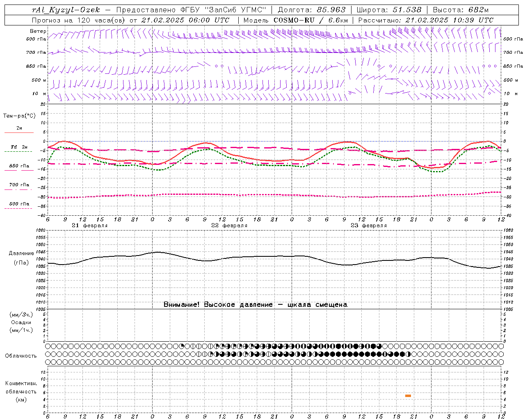Click the '(км)' convective cloud unit label

(x=21, y=399)
